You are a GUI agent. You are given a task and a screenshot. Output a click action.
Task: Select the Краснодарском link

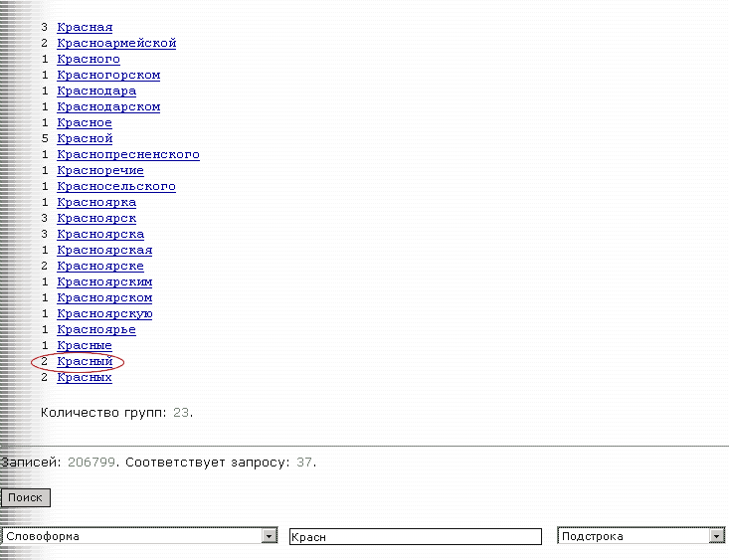click(x=108, y=107)
